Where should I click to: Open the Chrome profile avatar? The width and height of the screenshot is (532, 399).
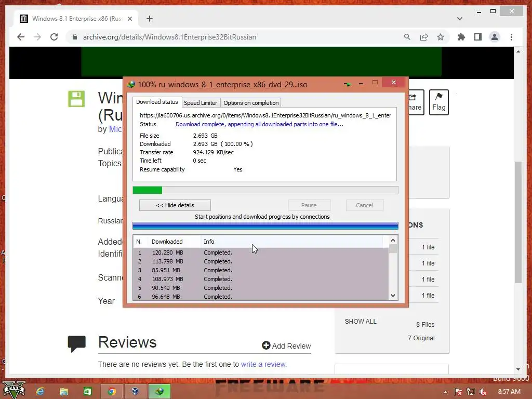[x=495, y=37]
